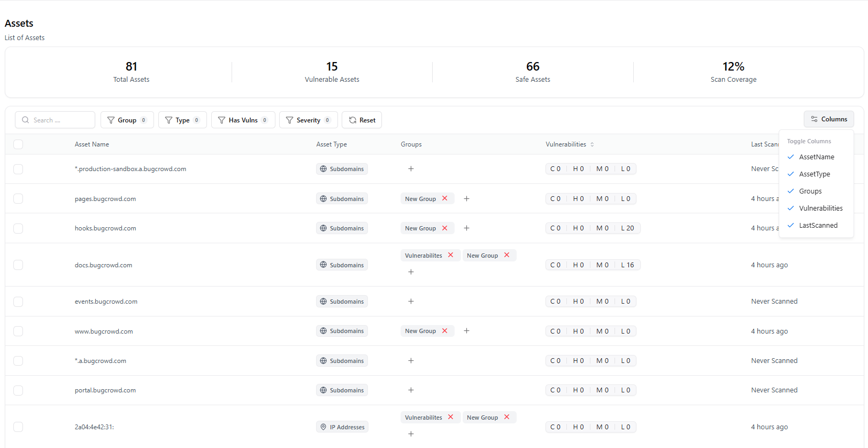Click Subdomains badge for portal.bugcrowd.com
868x448 pixels.
[342, 390]
